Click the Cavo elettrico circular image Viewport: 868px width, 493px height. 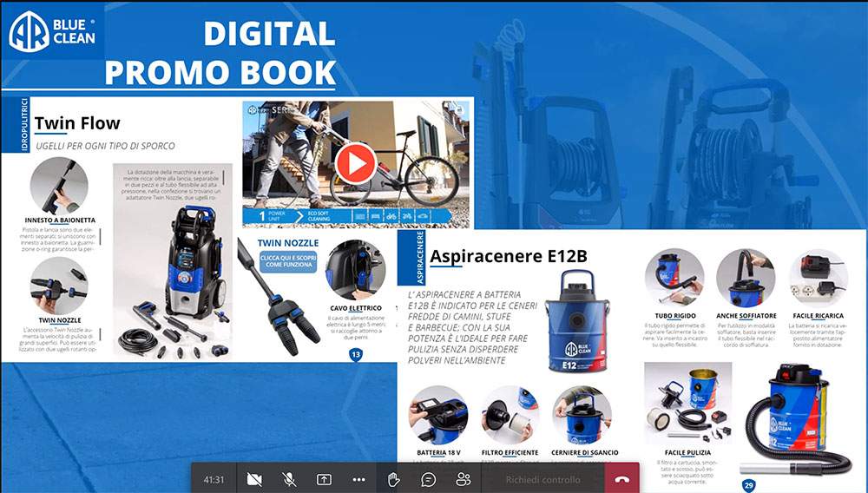[355, 270]
